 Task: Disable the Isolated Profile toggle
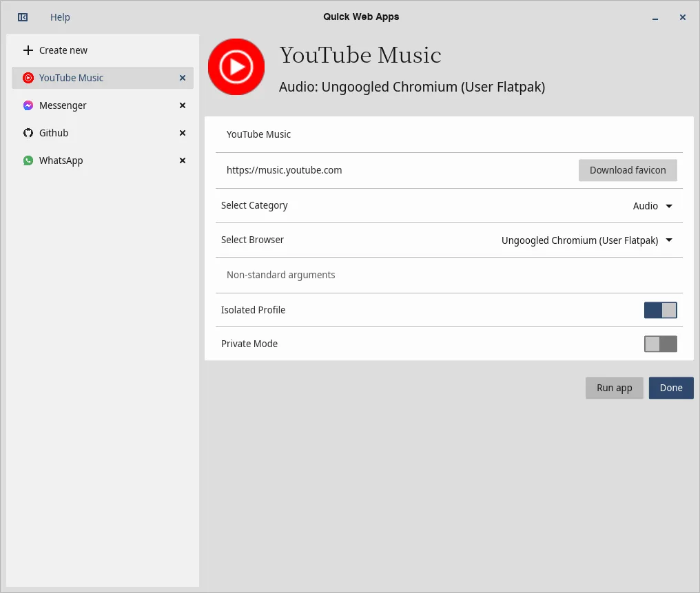pyautogui.click(x=660, y=310)
